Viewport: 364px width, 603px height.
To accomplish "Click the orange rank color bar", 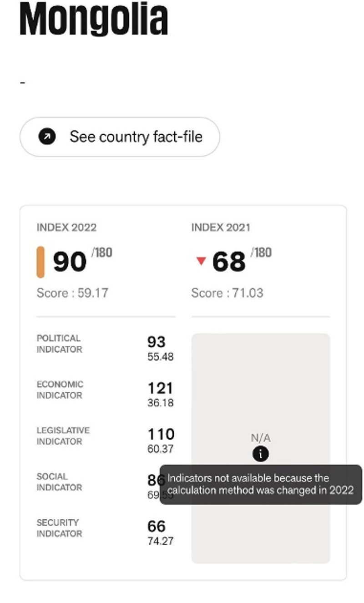I will click(40, 262).
